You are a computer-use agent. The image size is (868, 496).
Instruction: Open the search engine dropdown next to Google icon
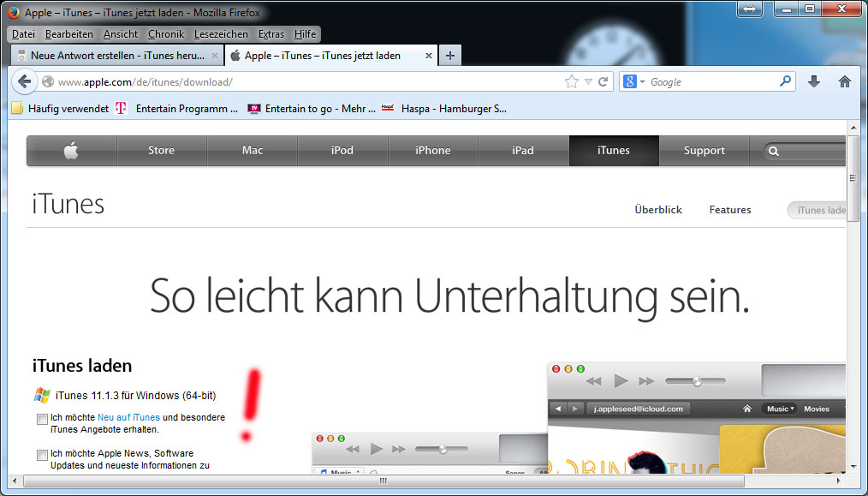point(642,82)
